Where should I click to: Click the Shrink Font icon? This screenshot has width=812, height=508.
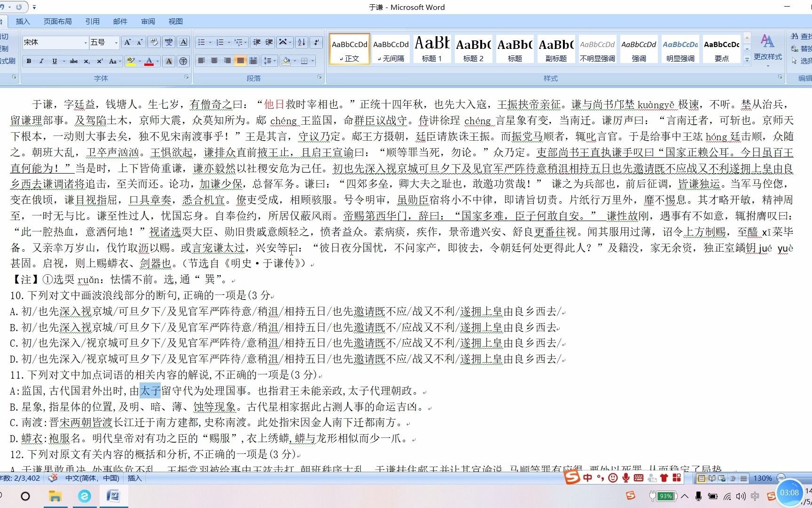140,42
